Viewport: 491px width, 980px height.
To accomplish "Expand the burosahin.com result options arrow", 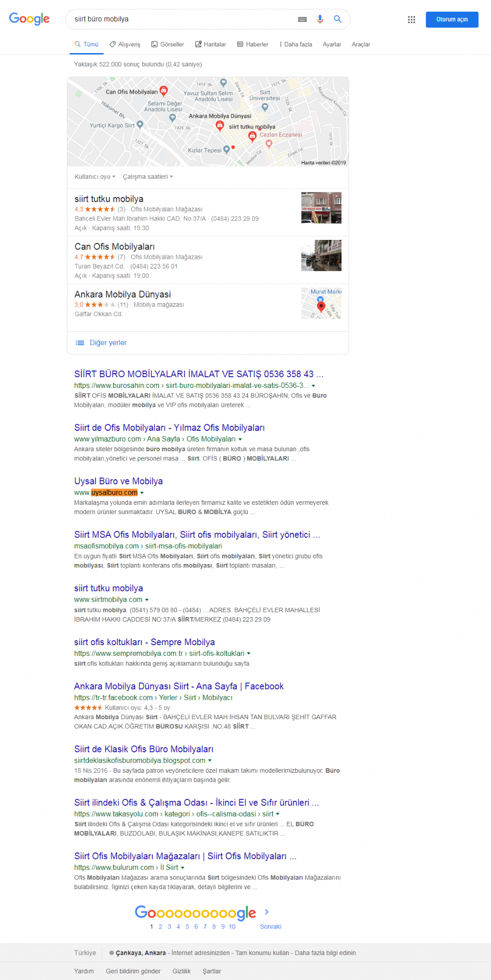I will [x=313, y=386].
